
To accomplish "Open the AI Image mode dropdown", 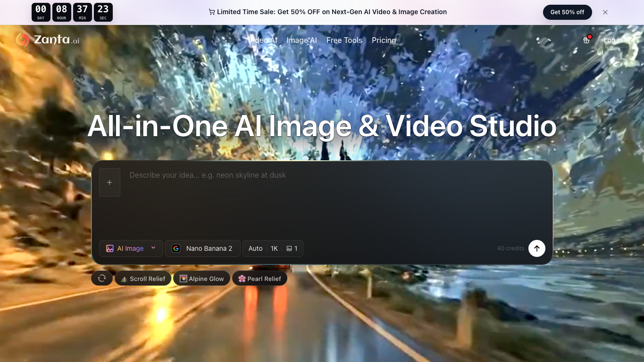I will pos(131,248).
